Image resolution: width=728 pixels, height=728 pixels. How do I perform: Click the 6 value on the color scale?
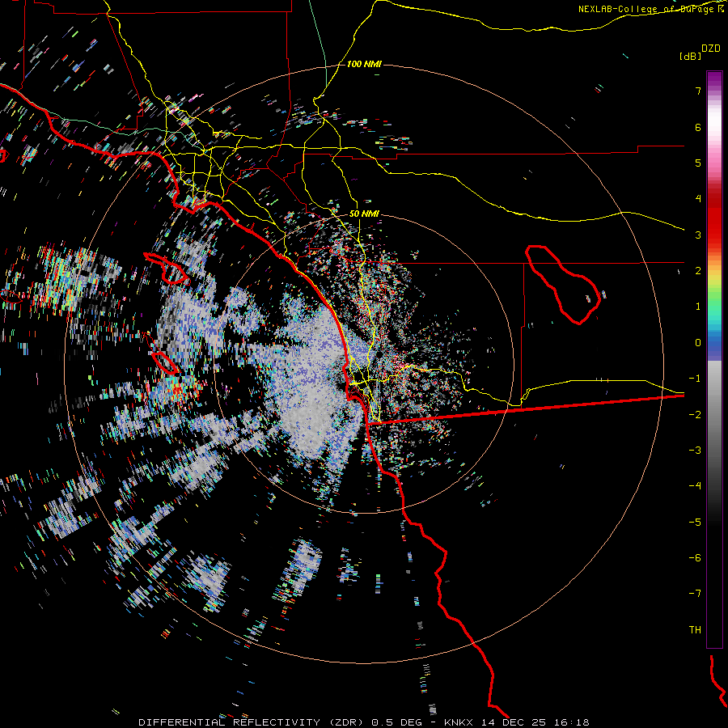click(698, 127)
